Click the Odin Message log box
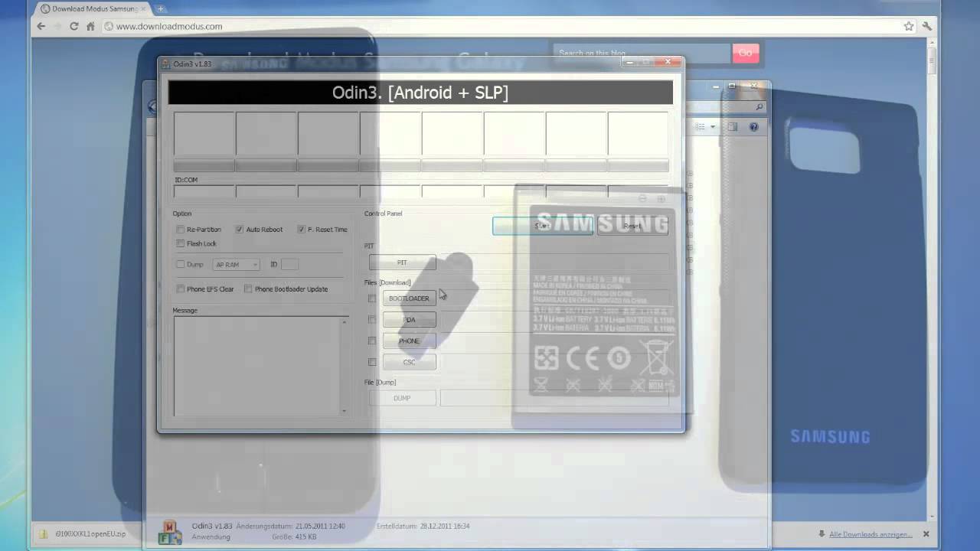980x551 pixels. click(261, 366)
